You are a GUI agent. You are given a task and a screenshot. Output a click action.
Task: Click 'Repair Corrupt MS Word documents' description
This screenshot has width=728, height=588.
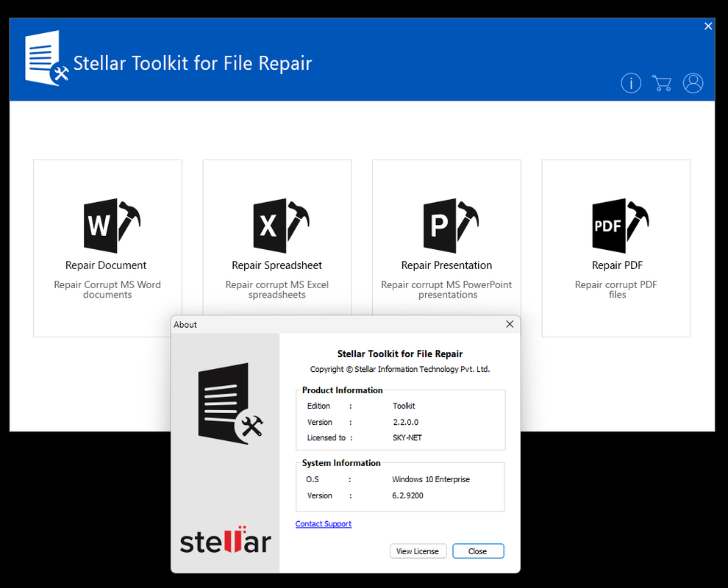pos(107,290)
